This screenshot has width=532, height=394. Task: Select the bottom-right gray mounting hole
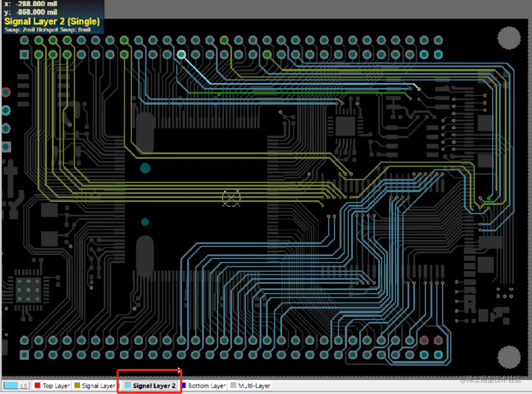point(509,357)
